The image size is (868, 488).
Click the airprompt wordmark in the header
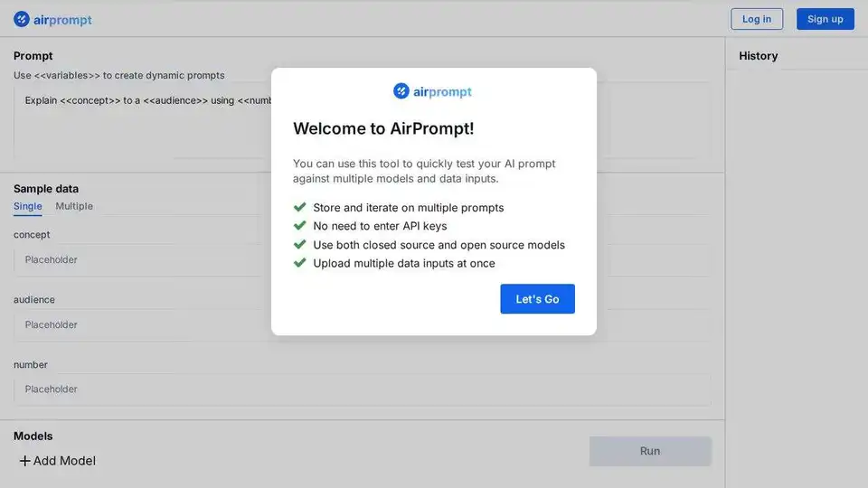[x=62, y=20]
